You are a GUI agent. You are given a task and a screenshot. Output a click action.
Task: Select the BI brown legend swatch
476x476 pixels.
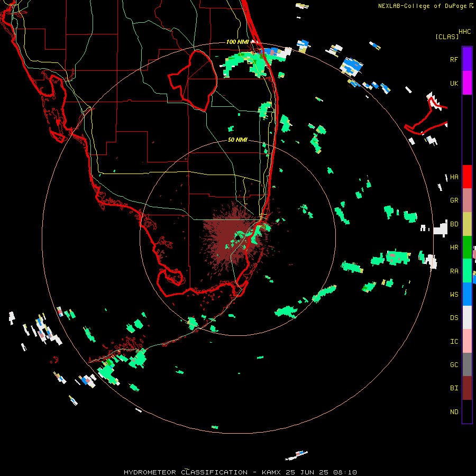pyautogui.click(x=467, y=388)
